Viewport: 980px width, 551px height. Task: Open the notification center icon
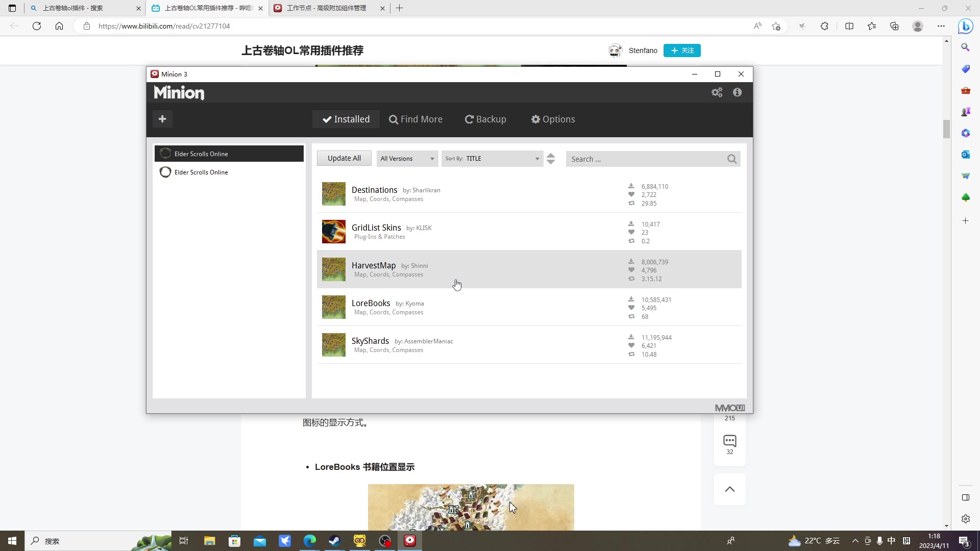pos(964,541)
